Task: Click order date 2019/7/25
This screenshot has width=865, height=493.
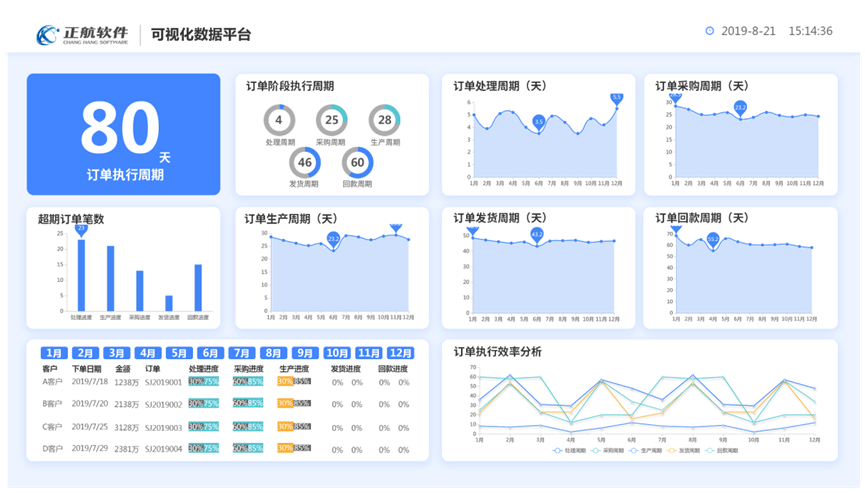Action: click(90, 427)
